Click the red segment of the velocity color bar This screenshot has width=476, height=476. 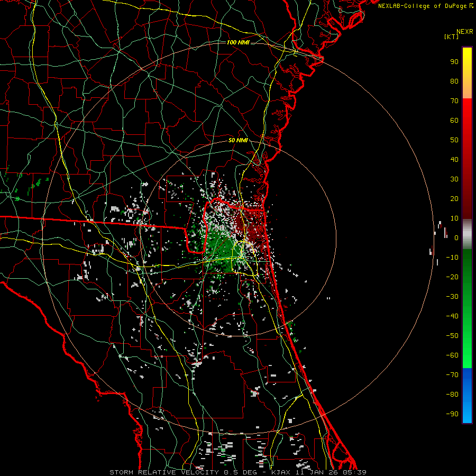(467, 159)
